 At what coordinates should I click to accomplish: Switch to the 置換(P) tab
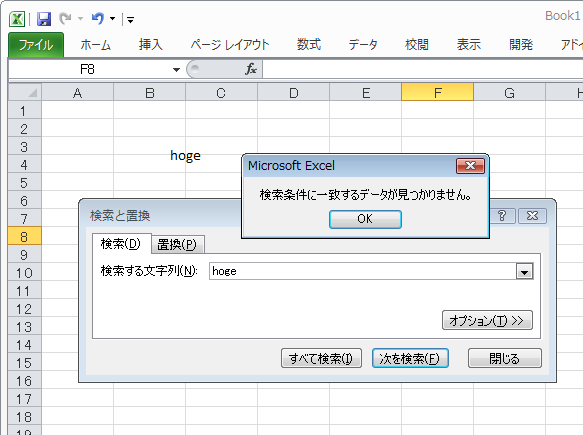(177, 245)
